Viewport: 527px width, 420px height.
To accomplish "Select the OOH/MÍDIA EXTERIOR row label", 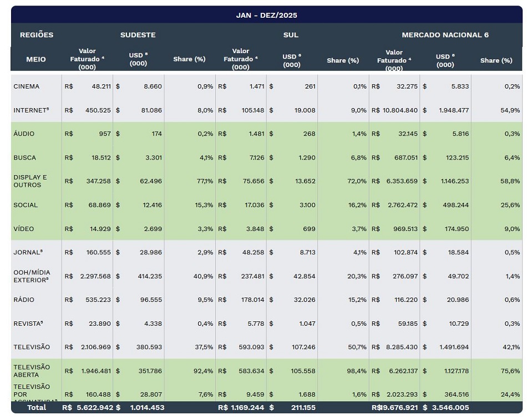I will pyautogui.click(x=31, y=276).
